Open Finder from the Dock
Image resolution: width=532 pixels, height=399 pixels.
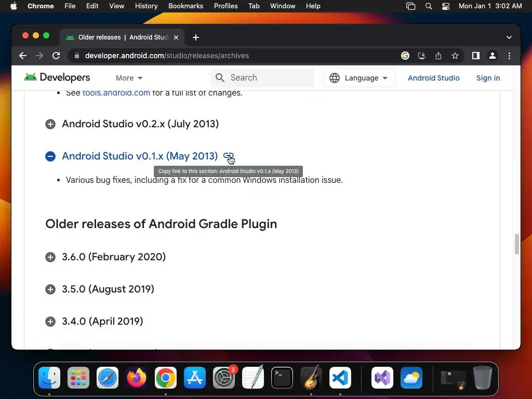click(49, 378)
